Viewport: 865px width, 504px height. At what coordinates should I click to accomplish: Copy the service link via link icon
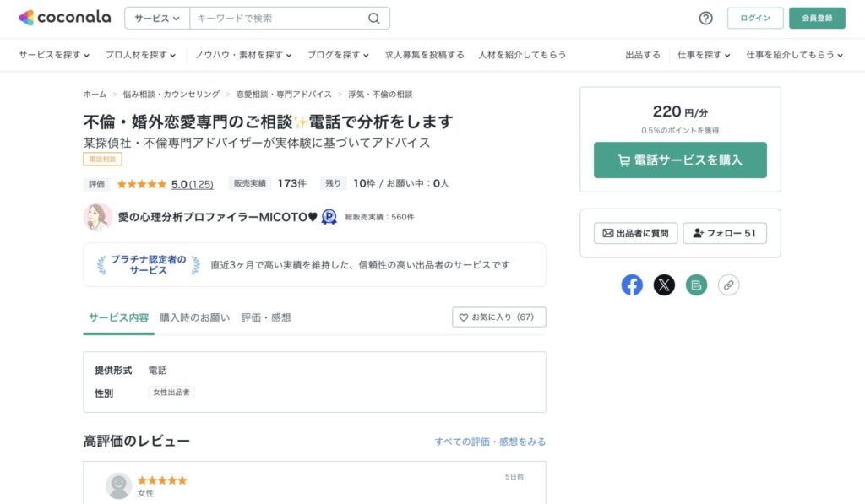tap(728, 285)
